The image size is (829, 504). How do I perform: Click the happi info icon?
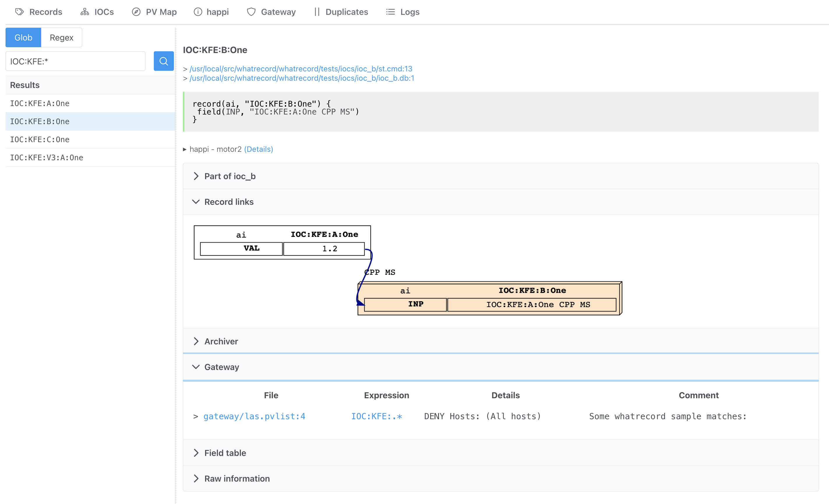tap(197, 12)
